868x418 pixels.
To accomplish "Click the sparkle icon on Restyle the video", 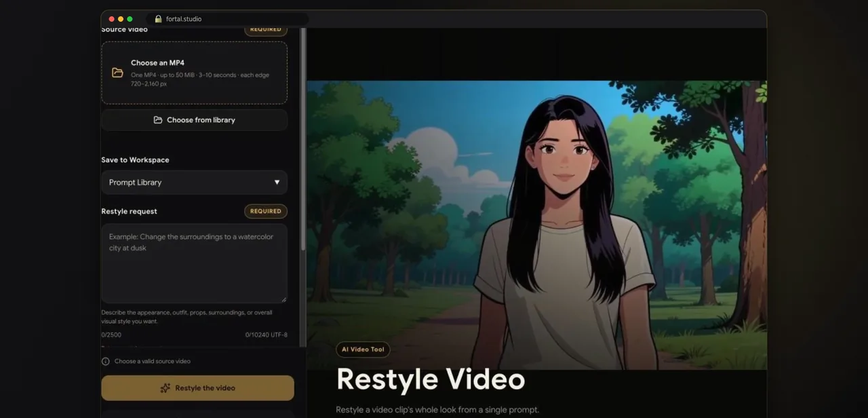I will click(x=165, y=388).
